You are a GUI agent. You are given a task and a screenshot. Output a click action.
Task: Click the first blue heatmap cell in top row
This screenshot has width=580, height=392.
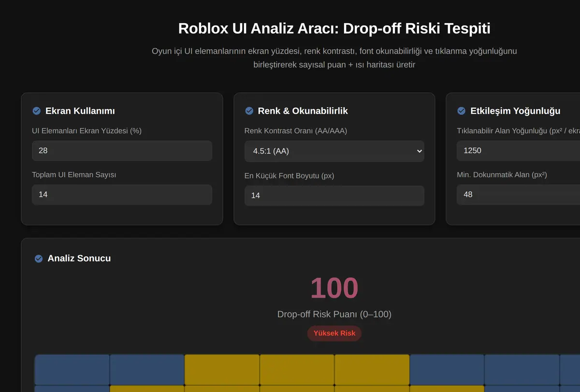click(x=72, y=370)
